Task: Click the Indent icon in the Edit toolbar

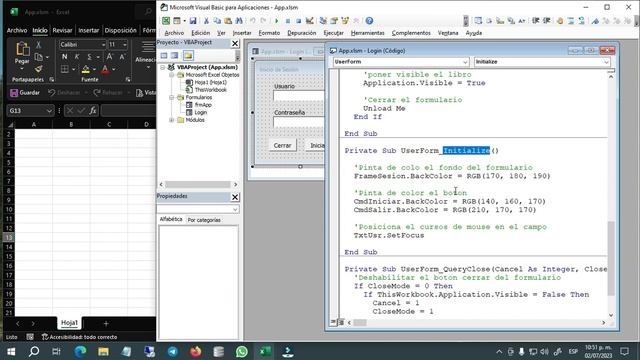Action: tap(536, 20)
